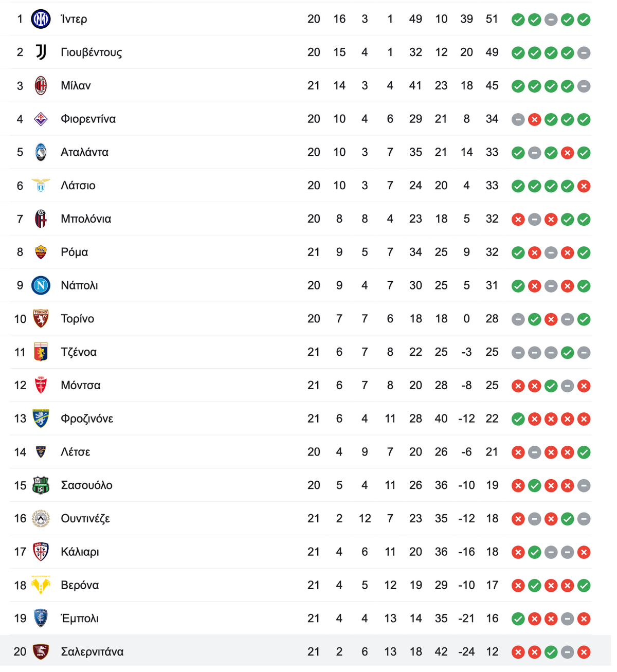Select the Verona yellow crest icon
Image resolution: width=617 pixels, height=672 pixels.
41,585
